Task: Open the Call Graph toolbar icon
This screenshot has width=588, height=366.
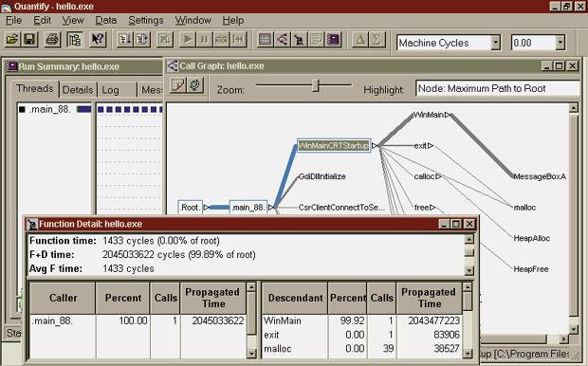Action: pos(282,39)
